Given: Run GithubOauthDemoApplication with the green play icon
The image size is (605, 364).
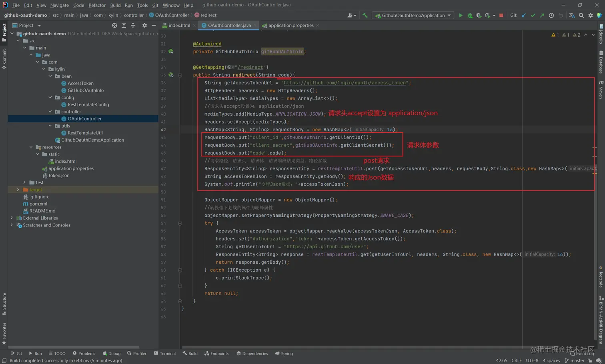Looking at the screenshot, I should click(x=461, y=15).
